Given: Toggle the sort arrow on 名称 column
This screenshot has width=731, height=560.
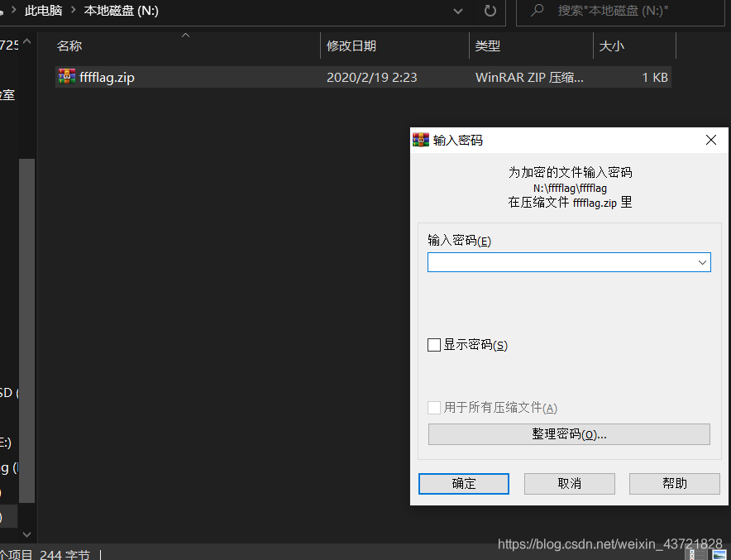Looking at the screenshot, I should 185,36.
